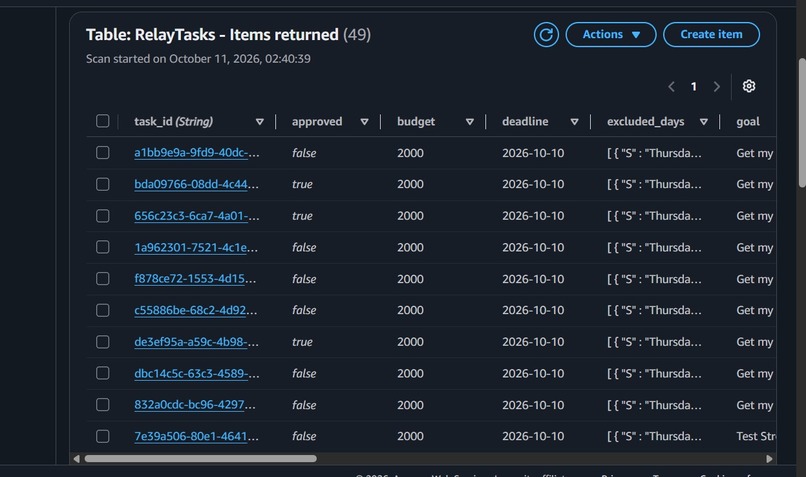Sort by the budget column arrow
This screenshot has height=477, width=806.
470,122
